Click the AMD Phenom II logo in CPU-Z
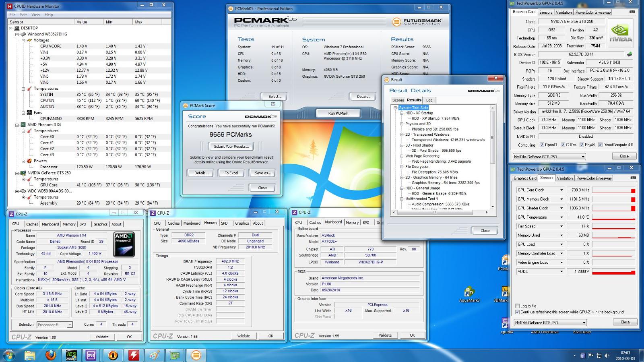Screen dimensions: 644x362 click(124, 244)
